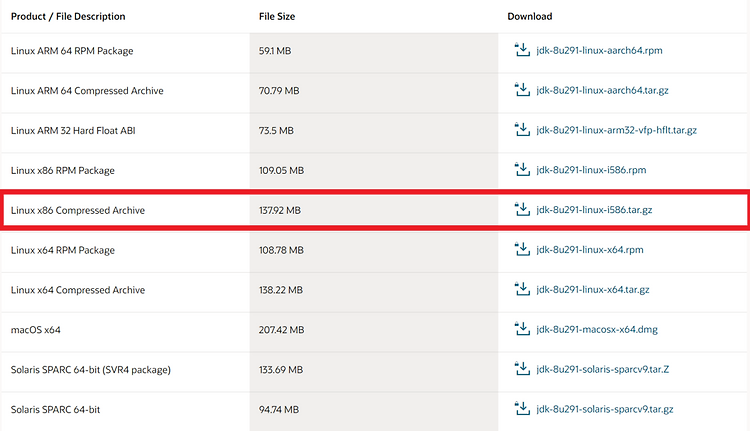
Task: Click download icon for jdk-8u291-linux-x64.tar.gz
Action: tap(522, 289)
